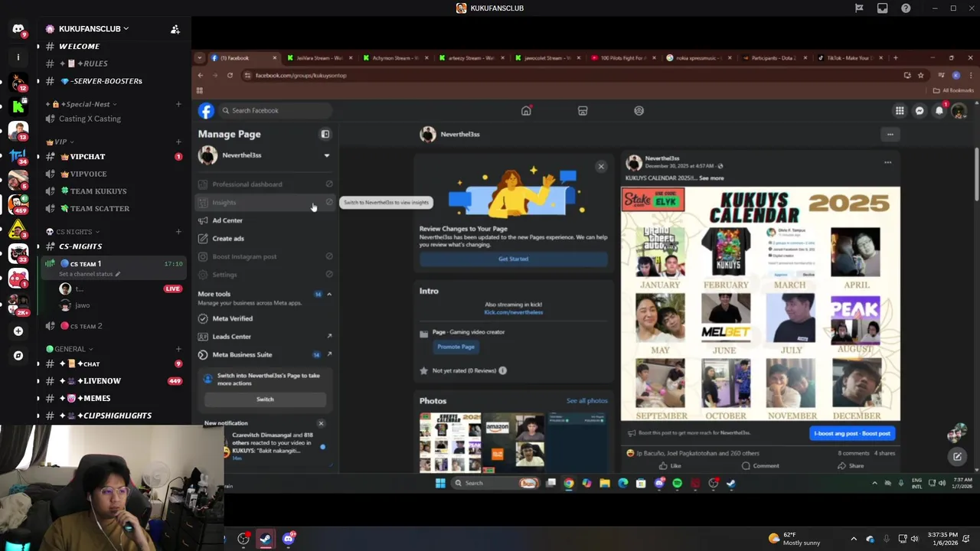Open See all photos link

[x=586, y=401]
